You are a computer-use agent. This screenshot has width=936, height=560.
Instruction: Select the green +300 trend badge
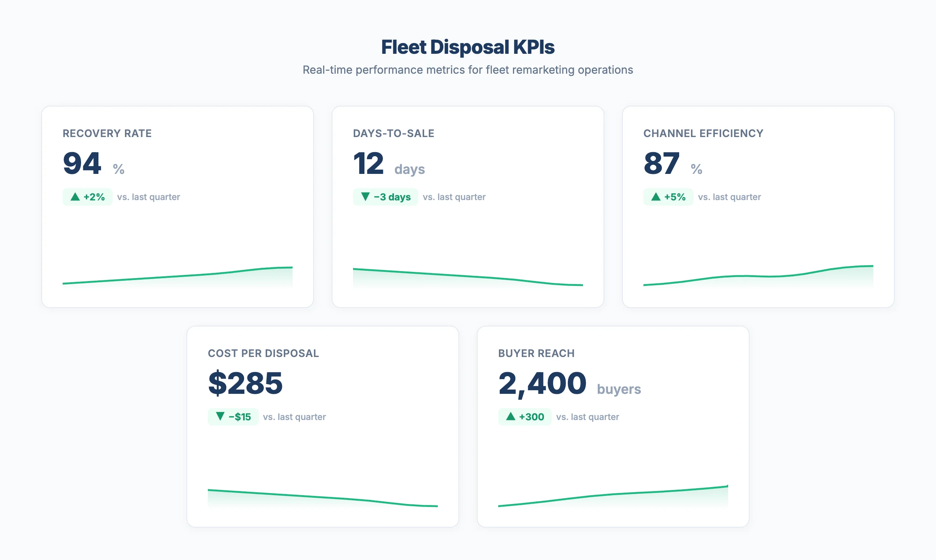pos(525,417)
